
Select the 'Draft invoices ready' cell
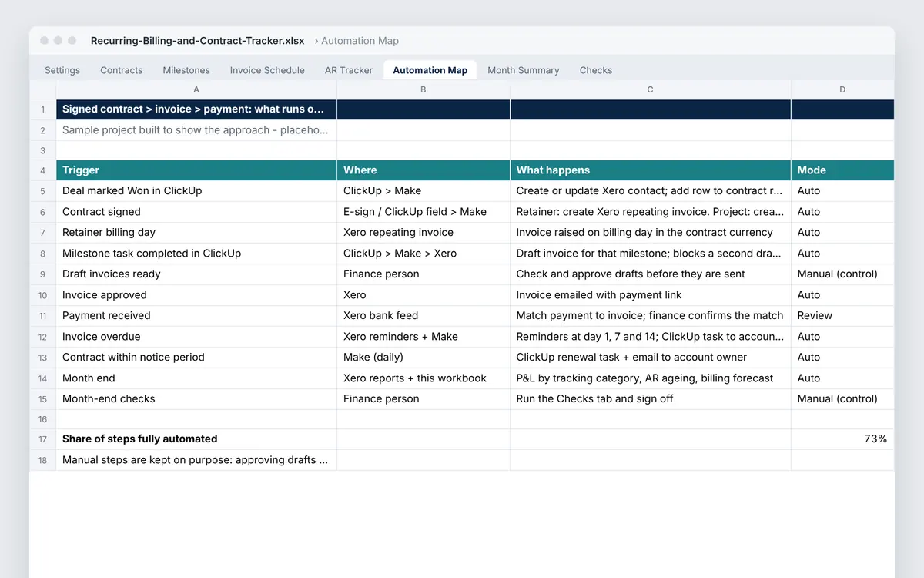pyautogui.click(x=196, y=274)
